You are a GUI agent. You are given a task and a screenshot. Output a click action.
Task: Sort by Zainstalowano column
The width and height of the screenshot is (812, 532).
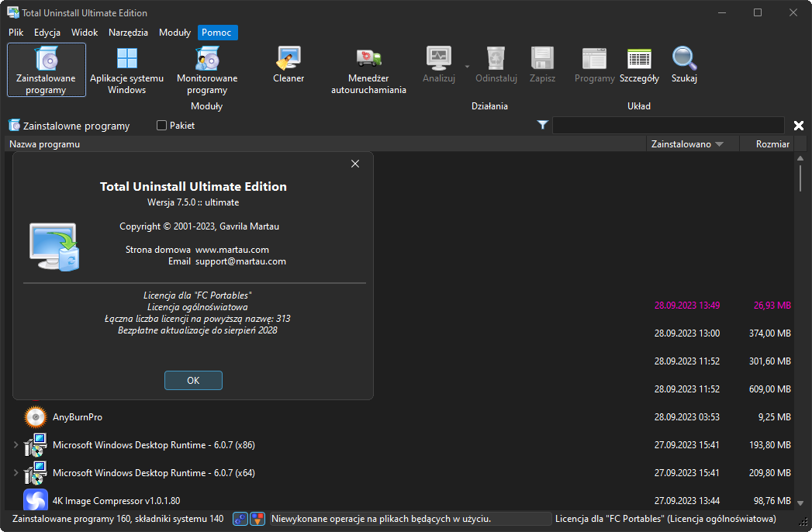[x=693, y=144]
